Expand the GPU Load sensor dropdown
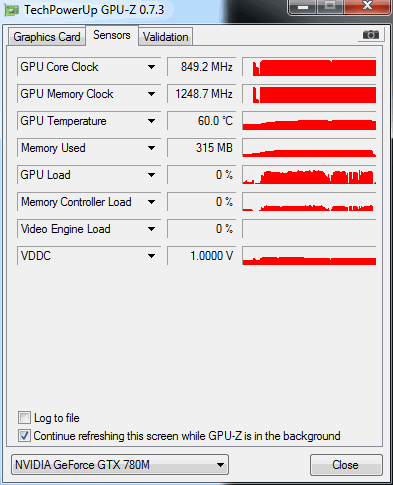 [151, 175]
